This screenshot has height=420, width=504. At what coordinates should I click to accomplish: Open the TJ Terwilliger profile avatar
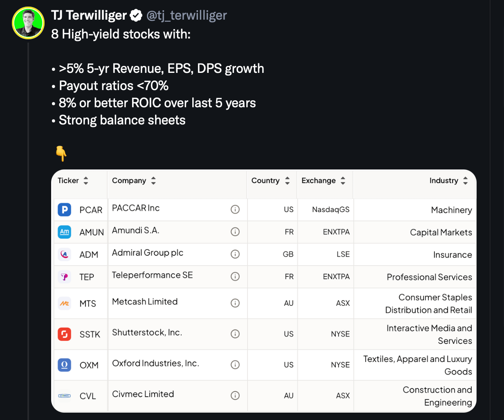tap(28, 23)
